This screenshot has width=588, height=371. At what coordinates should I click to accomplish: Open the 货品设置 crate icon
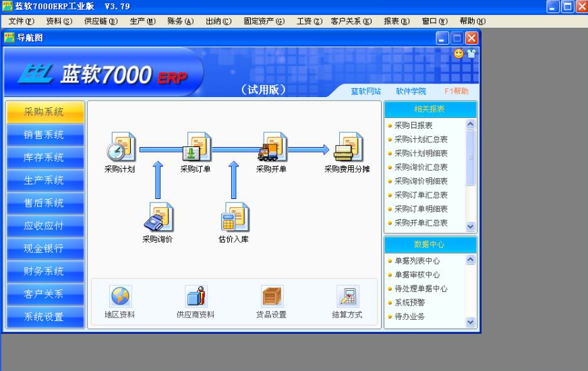point(272,296)
